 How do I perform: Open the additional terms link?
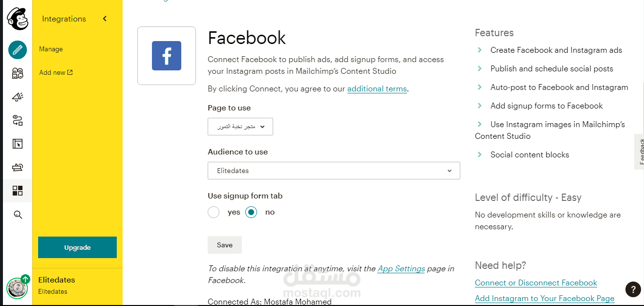pyautogui.click(x=377, y=89)
